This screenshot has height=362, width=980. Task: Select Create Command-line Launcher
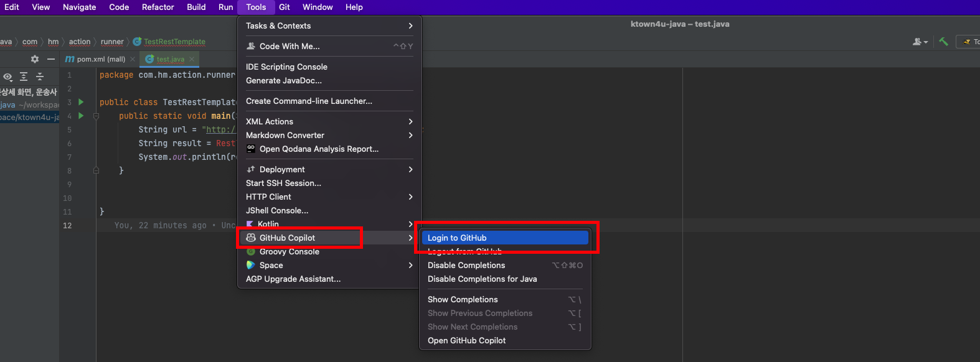329,101
